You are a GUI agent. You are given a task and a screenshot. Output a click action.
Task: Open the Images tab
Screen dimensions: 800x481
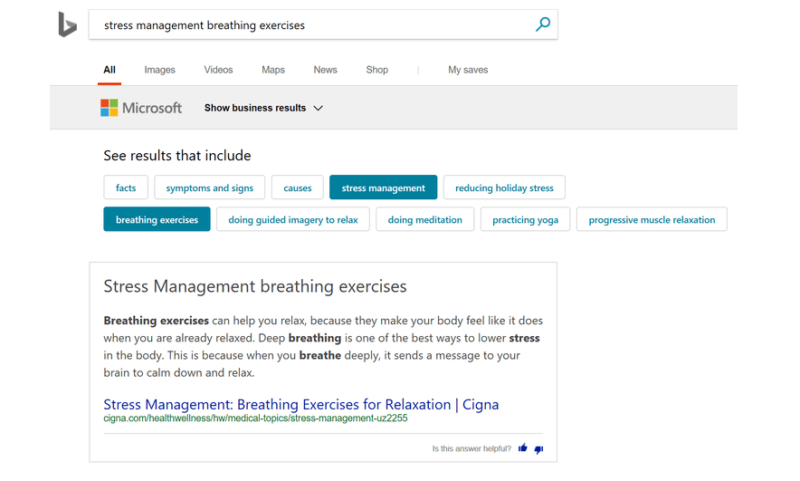tap(159, 70)
